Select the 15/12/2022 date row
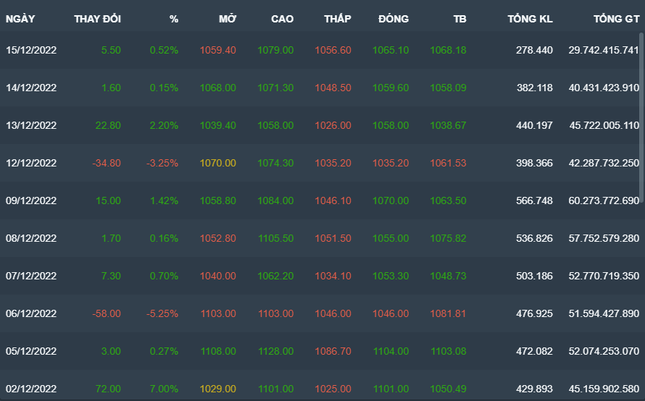 [32, 50]
